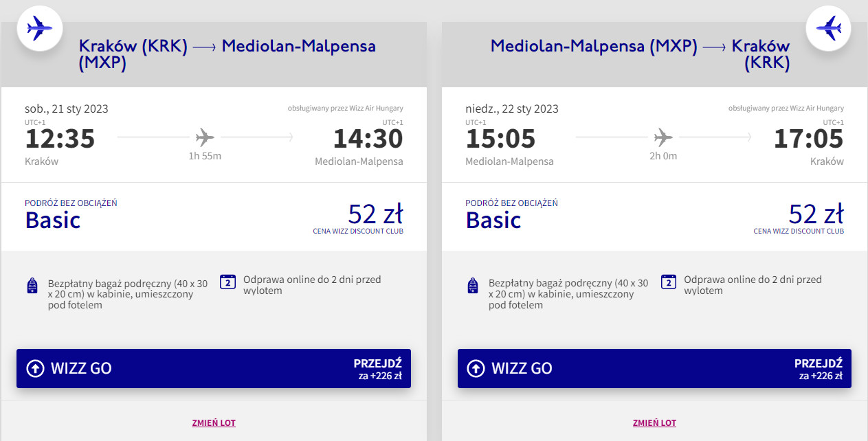Select the return Basic fare at 52 zł
Viewport: 868px width, 441px height.
point(654,217)
